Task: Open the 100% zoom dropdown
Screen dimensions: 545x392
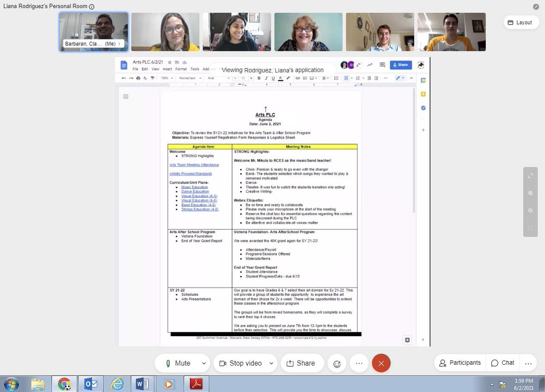Action: coord(167,78)
